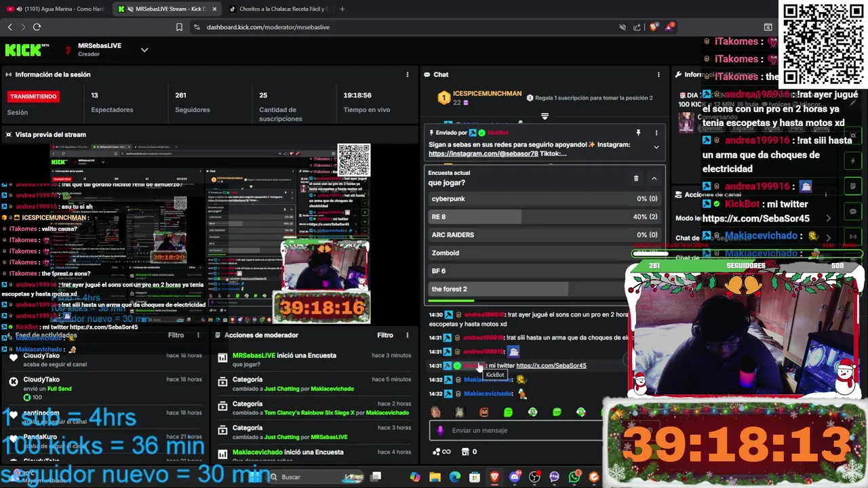
Task: Expand the gifting leaderboard handle
Action: coord(545,117)
